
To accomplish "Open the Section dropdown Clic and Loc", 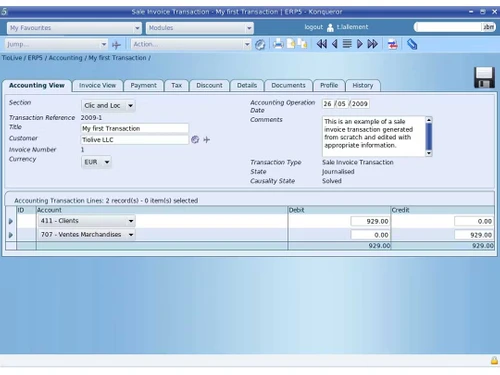I will (108, 106).
